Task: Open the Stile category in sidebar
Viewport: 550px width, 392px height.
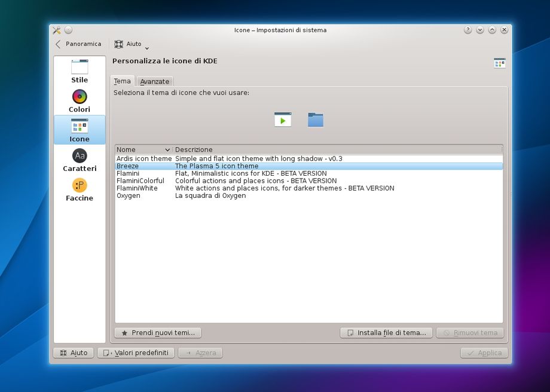Action: click(x=80, y=71)
